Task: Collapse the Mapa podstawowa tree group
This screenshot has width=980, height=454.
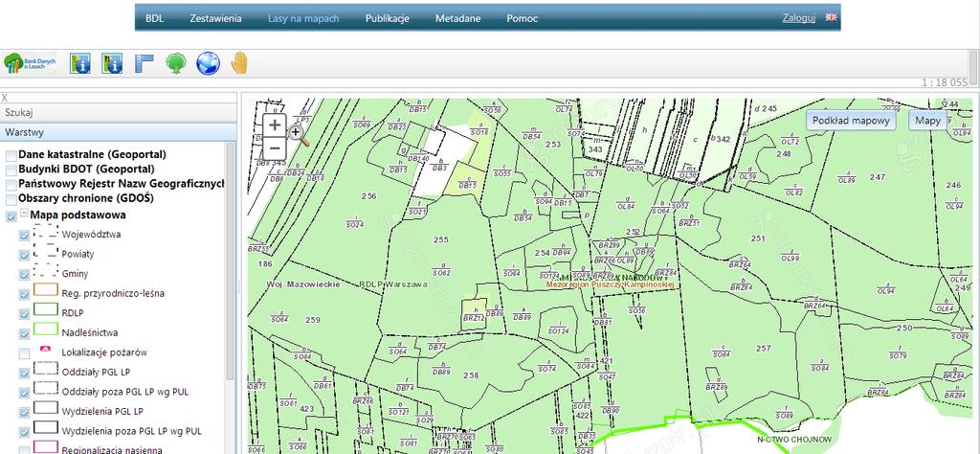Action: (24, 213)
